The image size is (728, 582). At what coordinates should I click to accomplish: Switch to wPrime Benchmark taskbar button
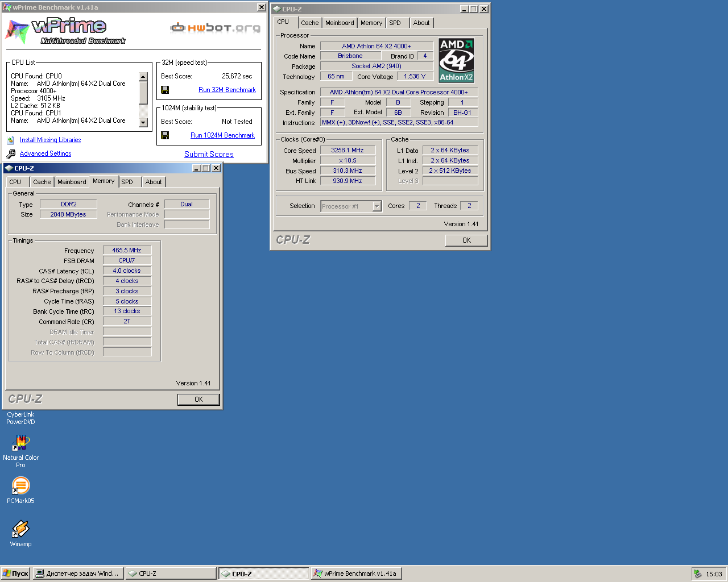tap(357, 573)
